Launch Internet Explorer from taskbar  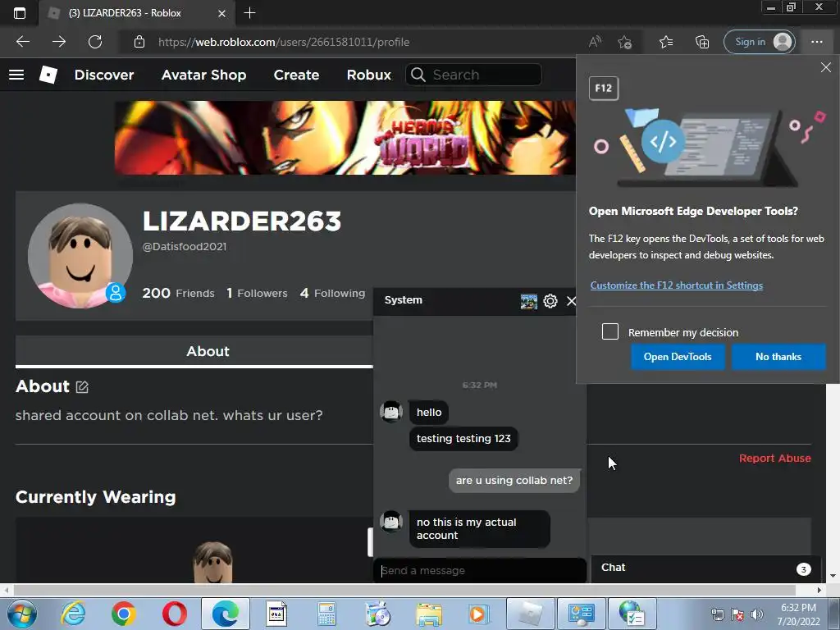tap(73, 614)
